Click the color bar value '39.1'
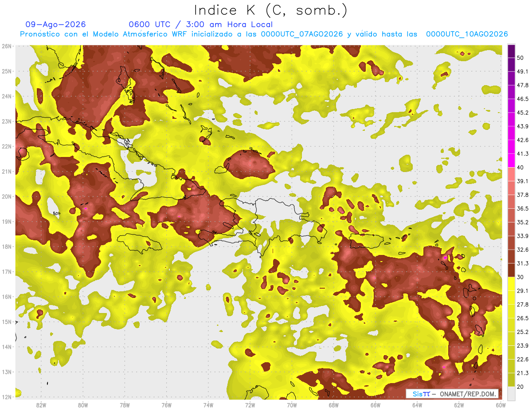 tap(522, 181)
